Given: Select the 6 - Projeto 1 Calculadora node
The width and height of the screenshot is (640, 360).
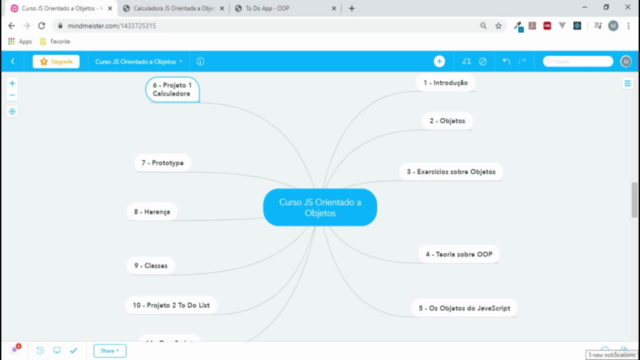Looking at the screenshot, I should (x=172, y=89).
